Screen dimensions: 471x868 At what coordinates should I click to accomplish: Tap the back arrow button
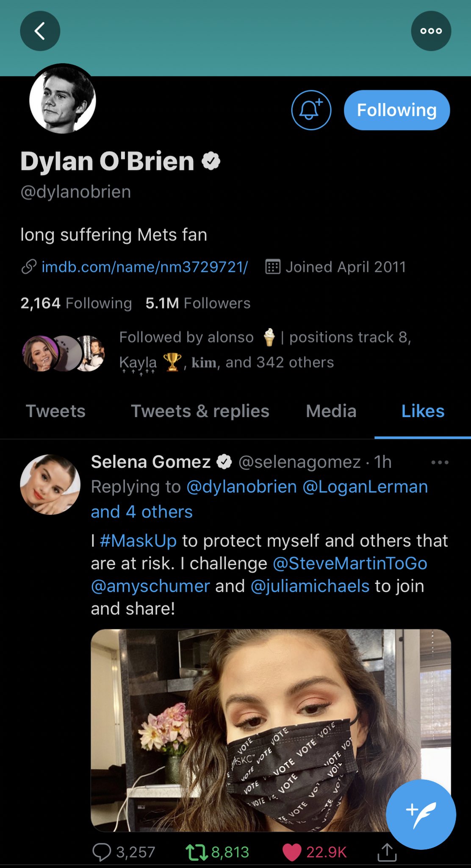click(x=40, y=31)
